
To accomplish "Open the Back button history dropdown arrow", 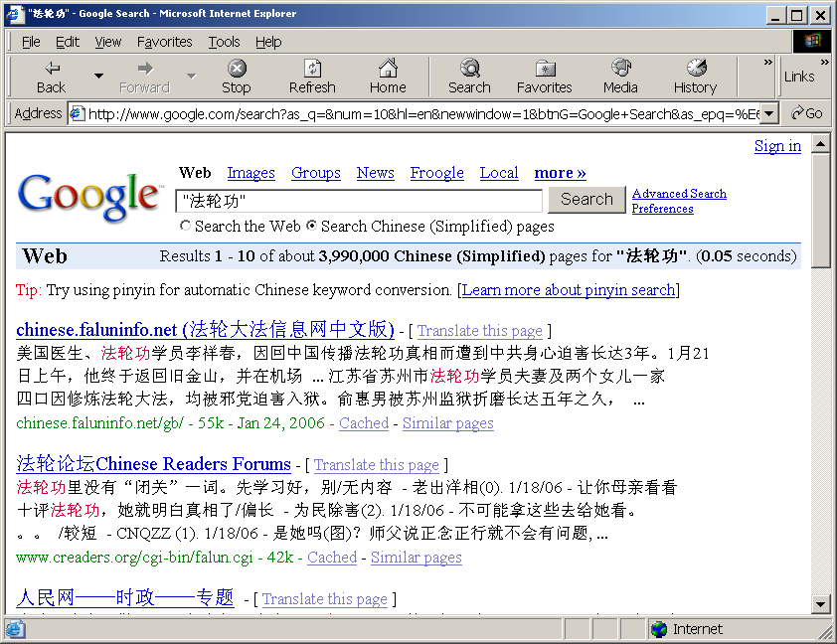I will (x=98, y=77).
